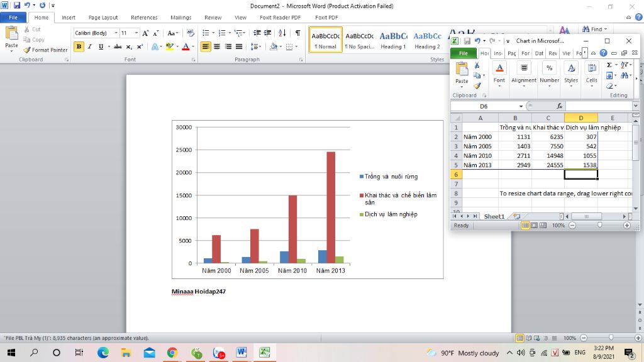This screenshot has width=644, height=362.
Task: Click Excel AutoSum sigma icon
Action: (609, 65)
